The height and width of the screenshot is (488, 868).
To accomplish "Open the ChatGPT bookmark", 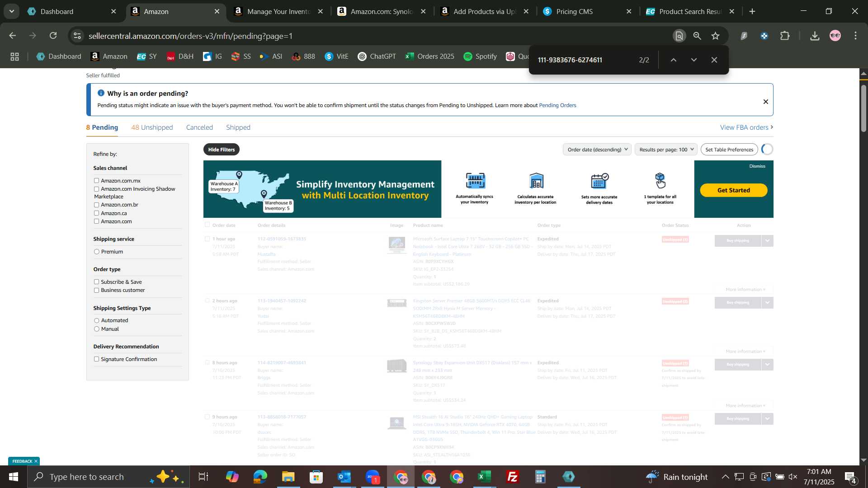I will (x=377, y=56).
